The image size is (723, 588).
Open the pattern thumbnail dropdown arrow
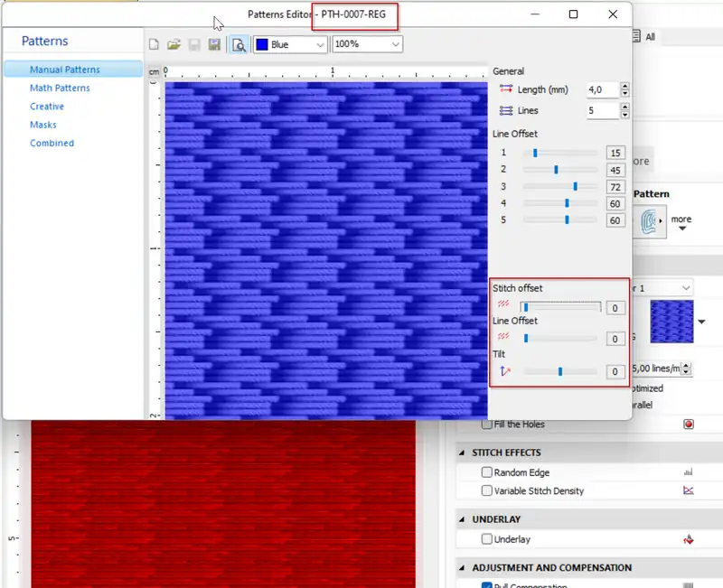[700, 322]
